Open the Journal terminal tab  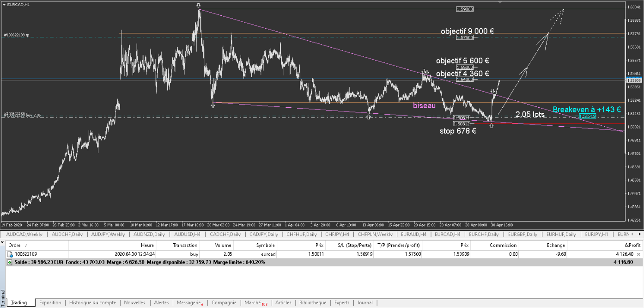tap(365, 302)
